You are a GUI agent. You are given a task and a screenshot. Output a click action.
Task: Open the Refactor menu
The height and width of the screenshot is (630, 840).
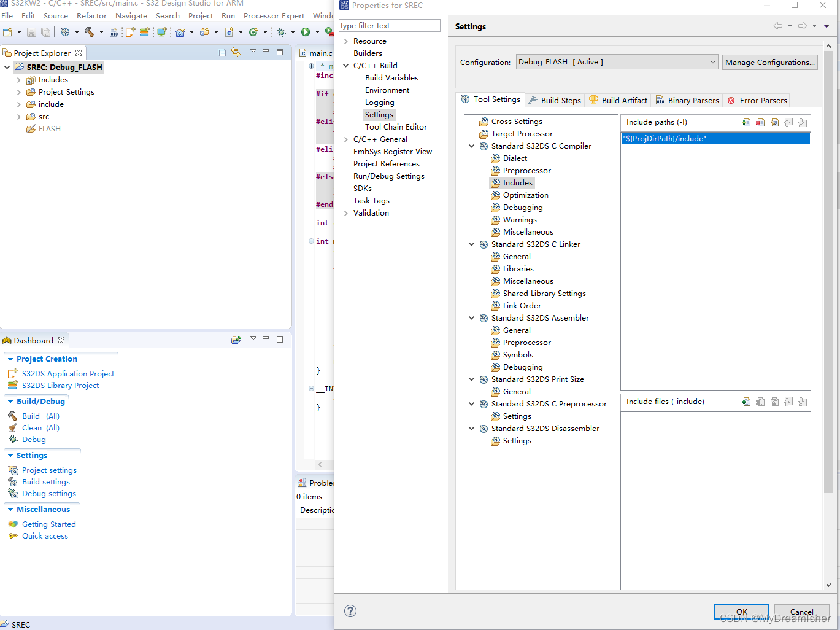pyautogui.click(x=91, y=15)
